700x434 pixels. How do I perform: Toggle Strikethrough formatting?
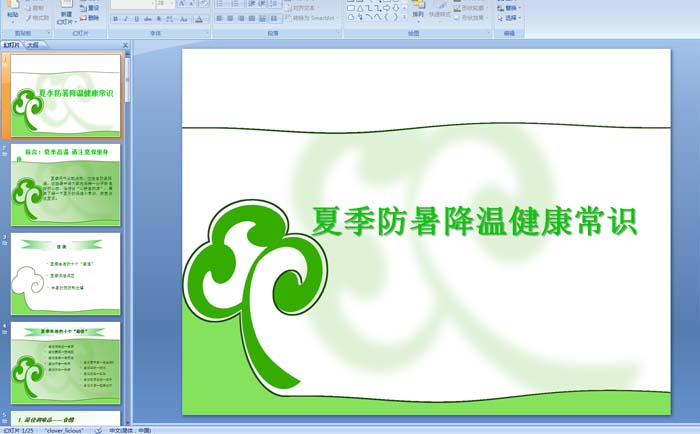click(x=148, y=19)
